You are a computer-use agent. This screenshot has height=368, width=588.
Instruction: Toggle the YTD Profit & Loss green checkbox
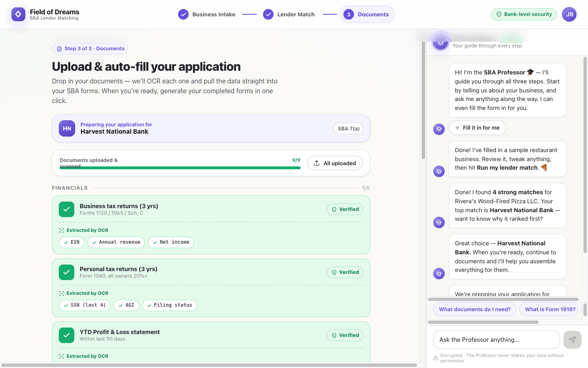click(x=67, y=335)
